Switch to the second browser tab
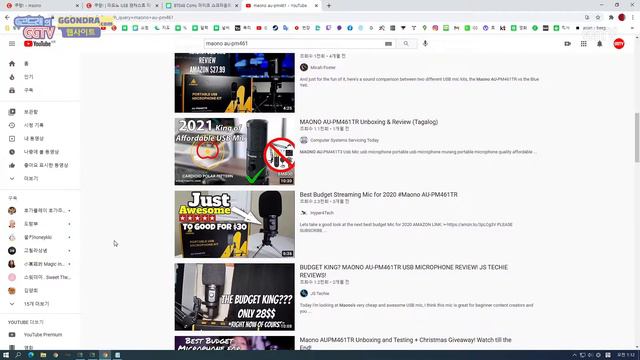 121,6
